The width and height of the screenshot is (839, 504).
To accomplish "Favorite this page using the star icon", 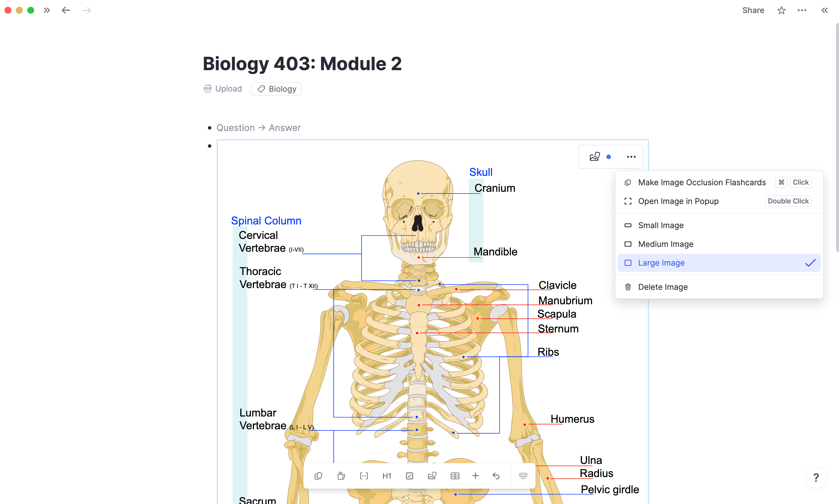I will (781, 10).
